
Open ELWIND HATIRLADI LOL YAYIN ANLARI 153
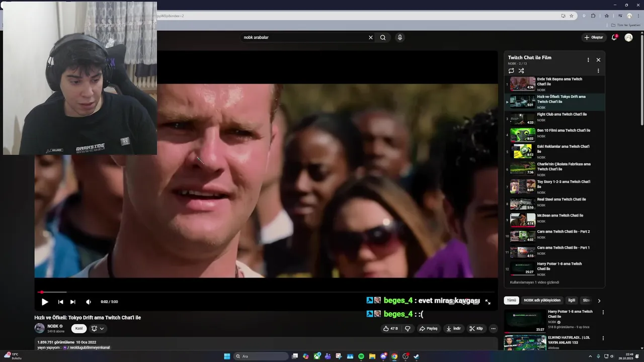pyautogui.click(x=569, y=340)
